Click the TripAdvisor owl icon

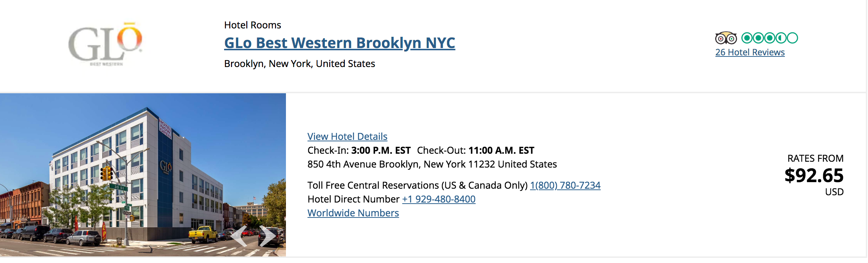pyautogui.click(x=726, y=38)
